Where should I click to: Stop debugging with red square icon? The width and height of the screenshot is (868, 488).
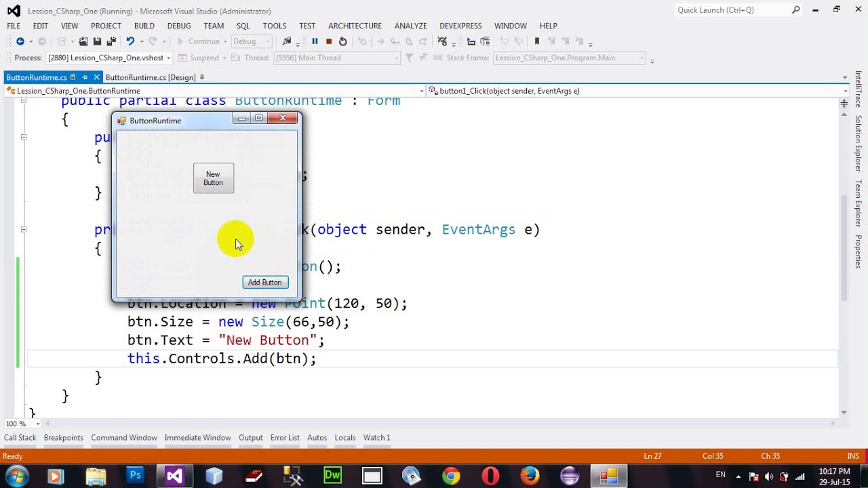click(x=329, y=41)
